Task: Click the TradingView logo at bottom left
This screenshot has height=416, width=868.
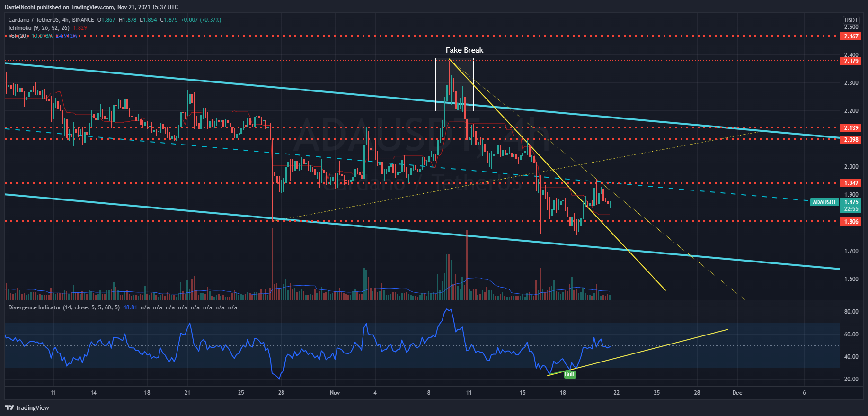Action: coord(27,407)
